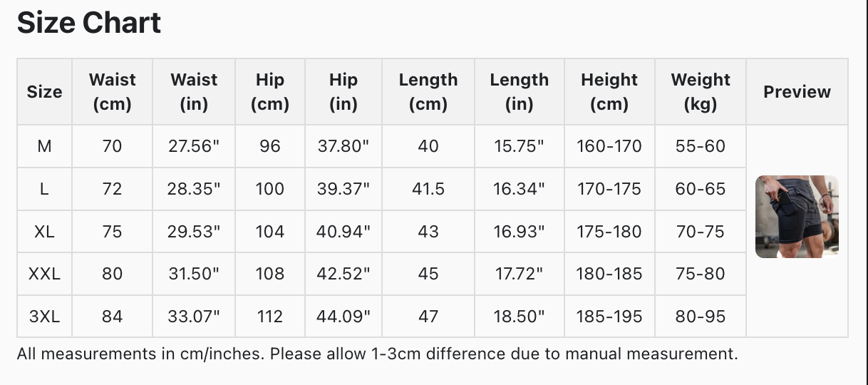Click the 27.56" waist cell

(194, 146)
